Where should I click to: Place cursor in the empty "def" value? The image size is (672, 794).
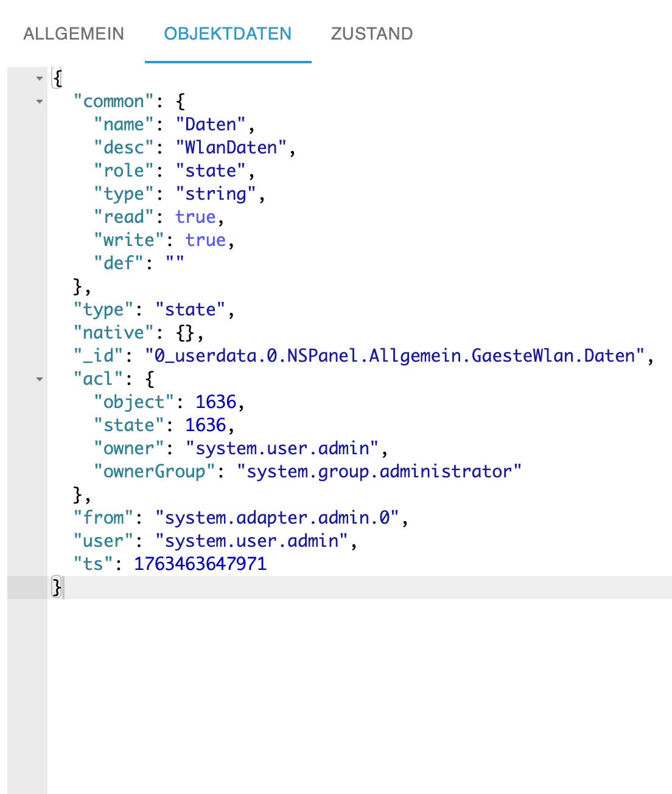click(175, 263)
